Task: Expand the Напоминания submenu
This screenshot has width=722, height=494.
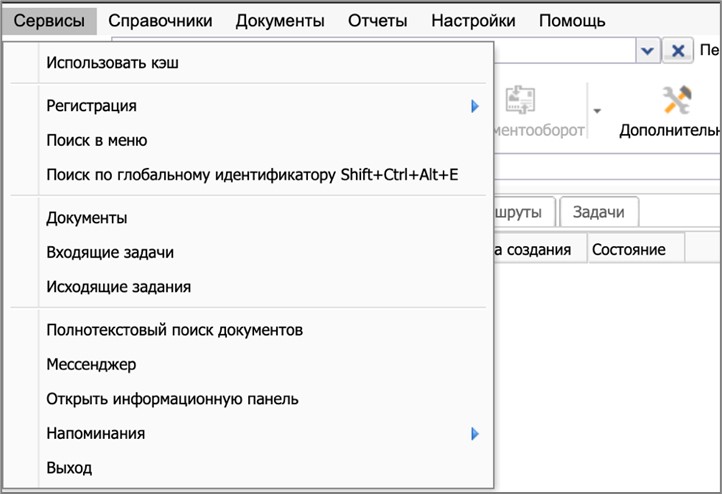Action: click(x=475, y=434)
